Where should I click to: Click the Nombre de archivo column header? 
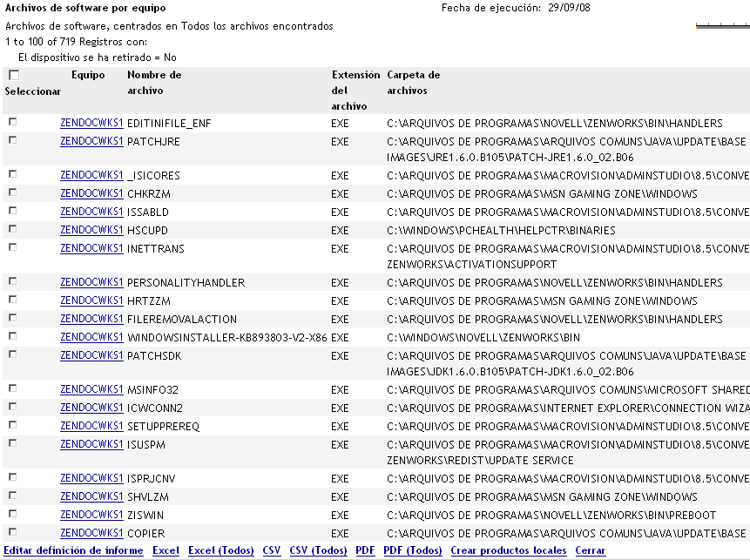(x=154, y=83)
